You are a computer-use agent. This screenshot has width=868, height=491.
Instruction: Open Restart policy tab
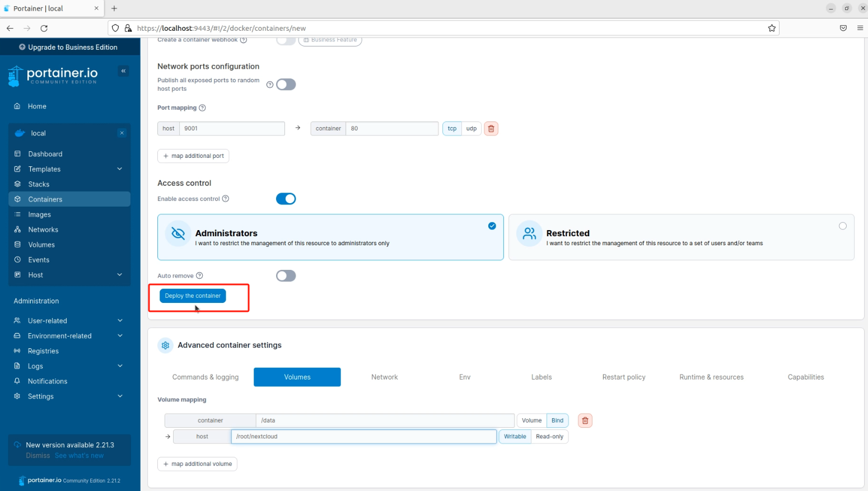tap(624, 377)
